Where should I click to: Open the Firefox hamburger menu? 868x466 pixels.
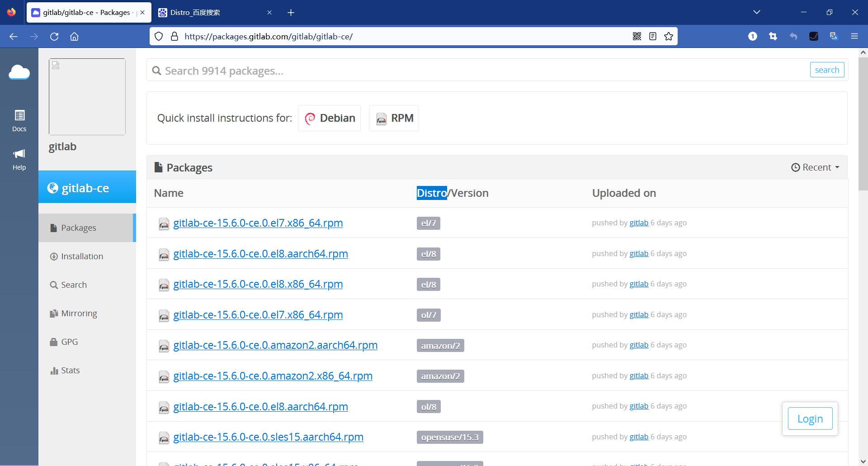[854, 37]
